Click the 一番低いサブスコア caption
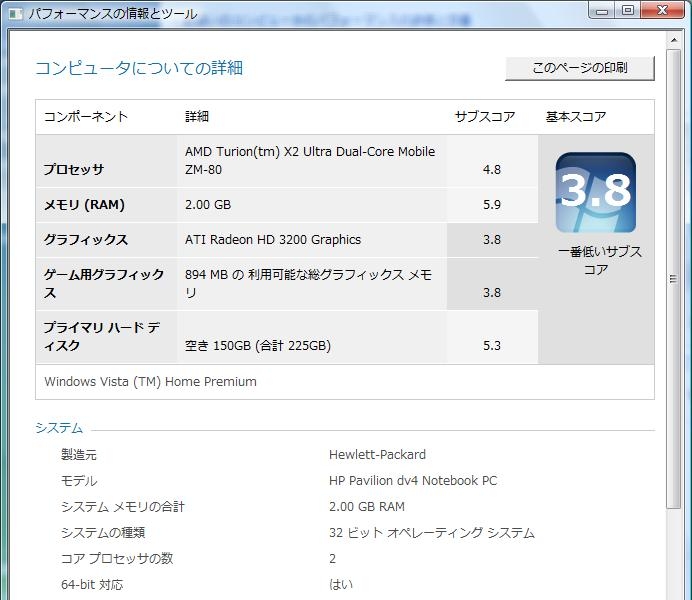 coord(600,260)
